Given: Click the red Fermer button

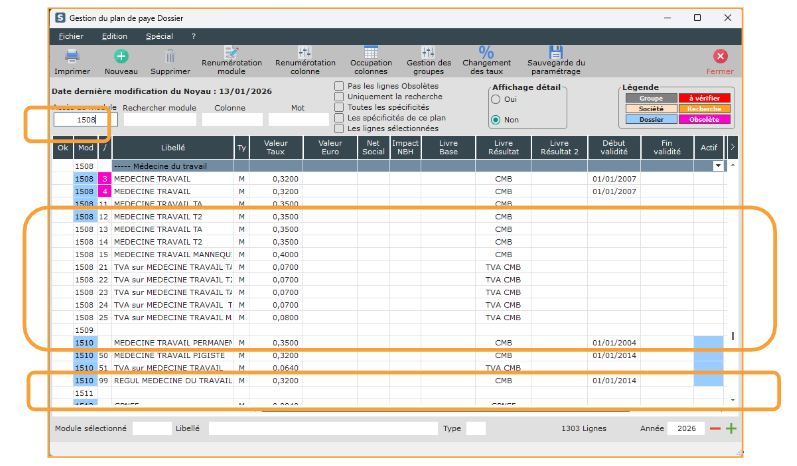Looking at the screenshot, I should [x=720, y=57].
